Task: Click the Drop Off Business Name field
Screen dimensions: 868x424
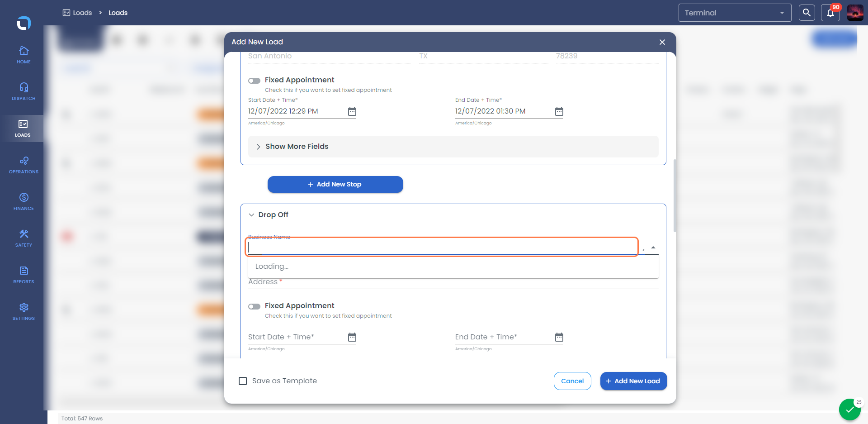Action: click(x=442, y=247)
